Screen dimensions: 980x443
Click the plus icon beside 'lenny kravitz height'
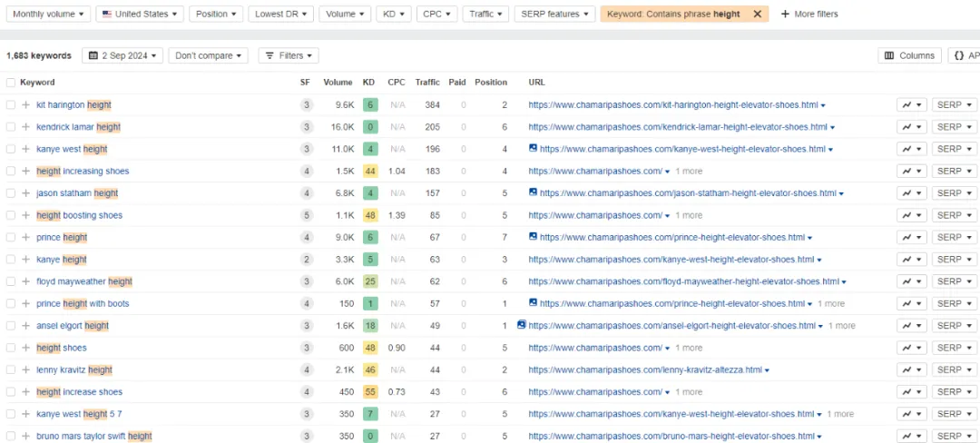click(26, 370)
